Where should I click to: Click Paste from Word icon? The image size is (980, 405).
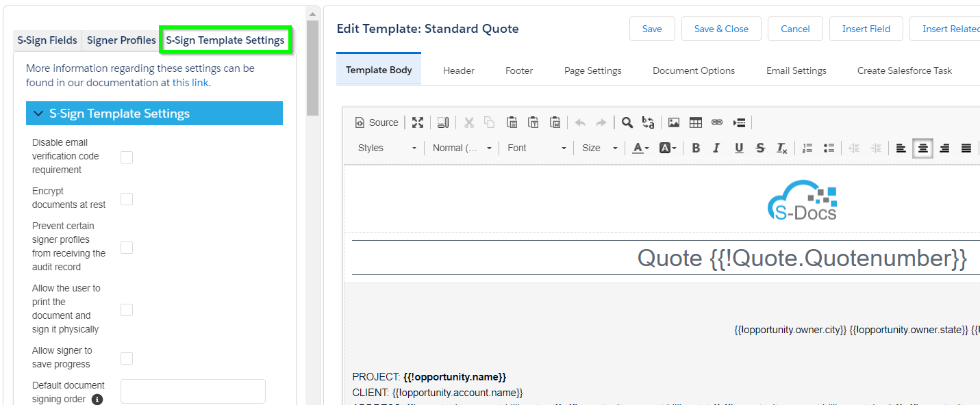[555, 122]
